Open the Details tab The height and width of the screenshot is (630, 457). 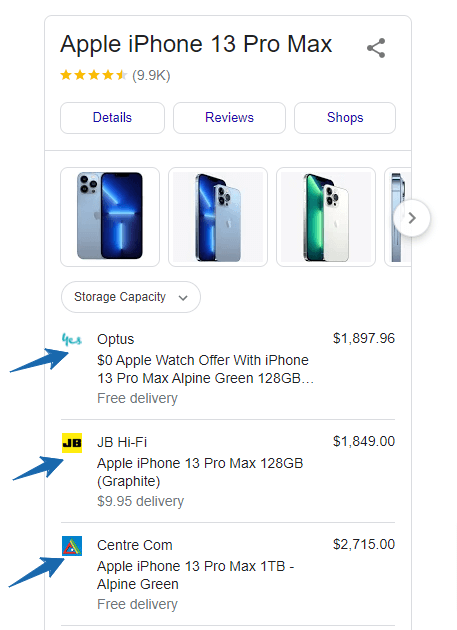(x=112, y=118)
